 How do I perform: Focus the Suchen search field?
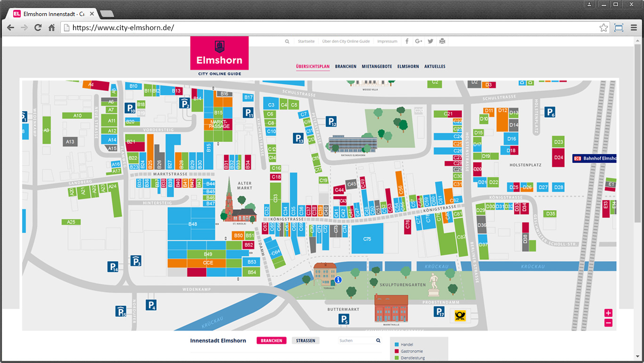(356, 340)
